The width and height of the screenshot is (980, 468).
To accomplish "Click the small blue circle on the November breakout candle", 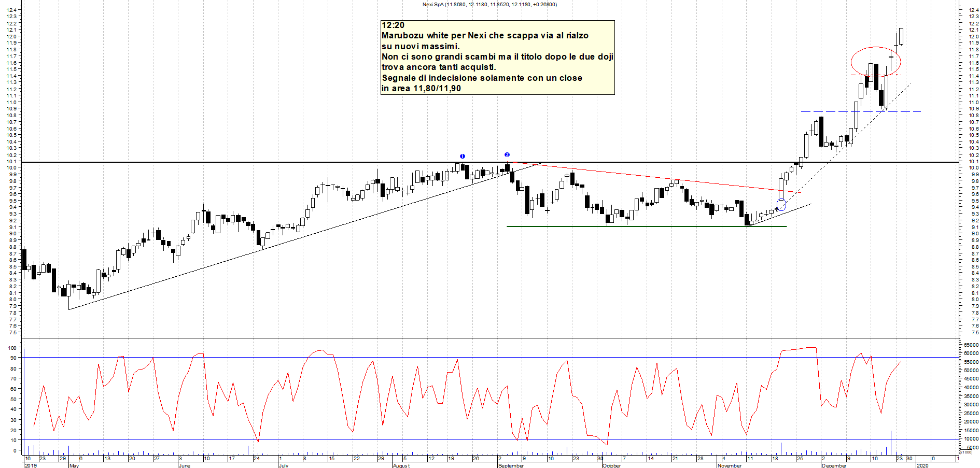I will pos(781,205).
